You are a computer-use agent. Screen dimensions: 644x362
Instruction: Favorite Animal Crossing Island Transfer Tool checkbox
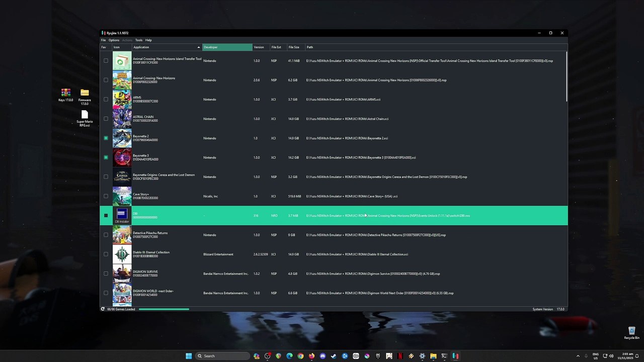pyautogui.click(x=106, y=61)
